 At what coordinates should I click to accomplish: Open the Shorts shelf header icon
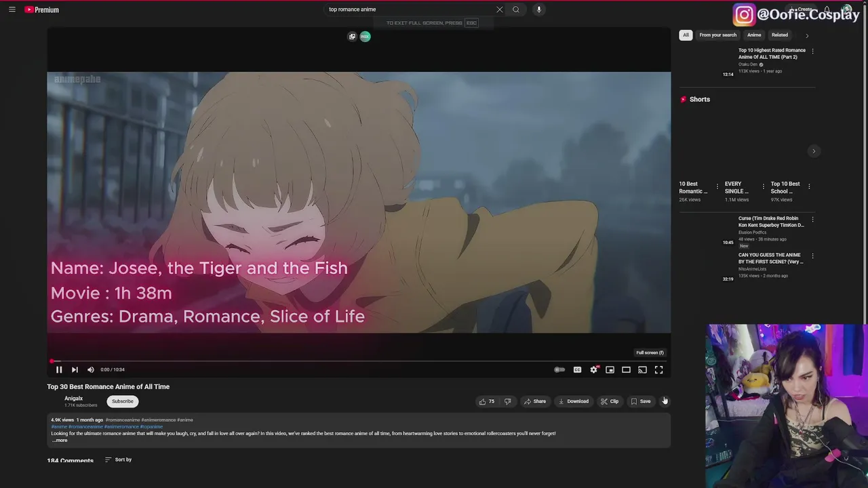(x=684, y=100)
